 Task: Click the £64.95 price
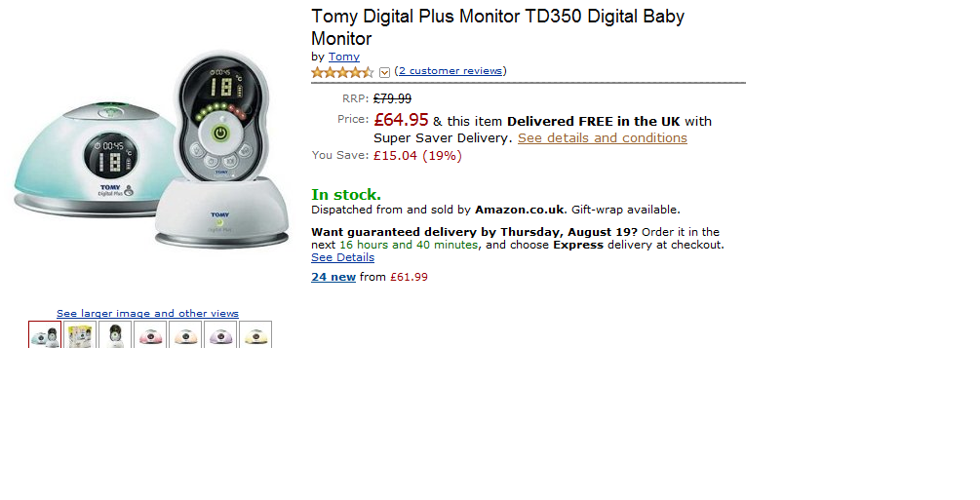coord(401,120)
